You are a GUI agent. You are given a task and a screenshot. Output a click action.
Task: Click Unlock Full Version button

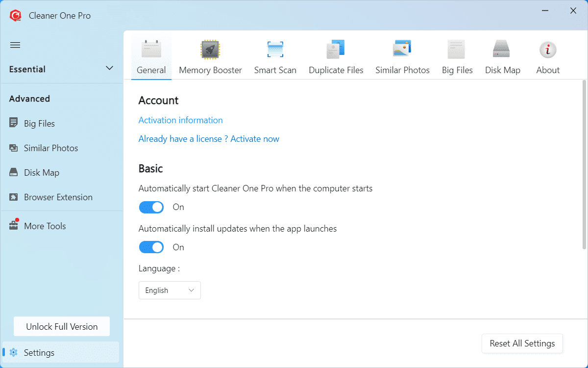tap(62, 326)
